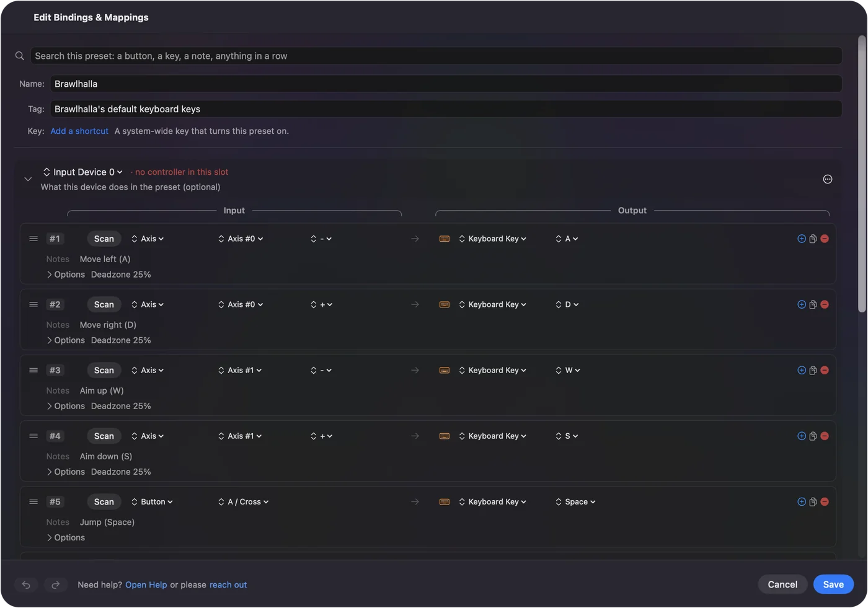The width and height of the screenshot is (868, 608).
Task: Open the Button type dropdown in row #5
Action: coord(152,501)
